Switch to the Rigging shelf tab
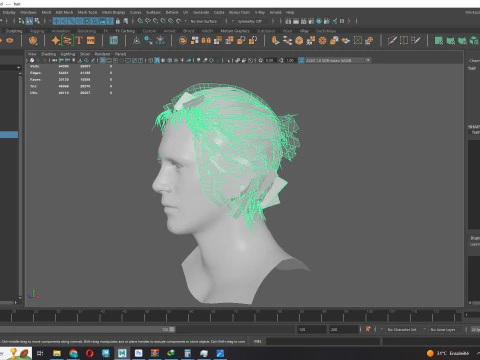 click(37, 31)
